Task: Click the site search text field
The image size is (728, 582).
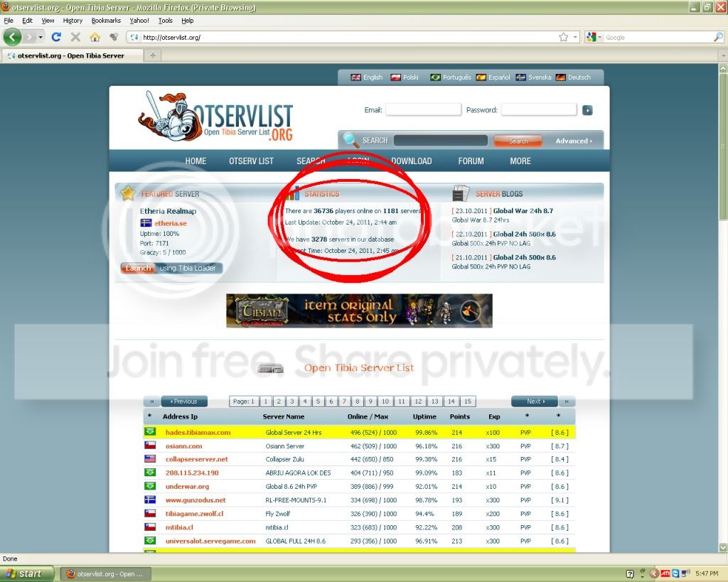Action: click(441, 140)
